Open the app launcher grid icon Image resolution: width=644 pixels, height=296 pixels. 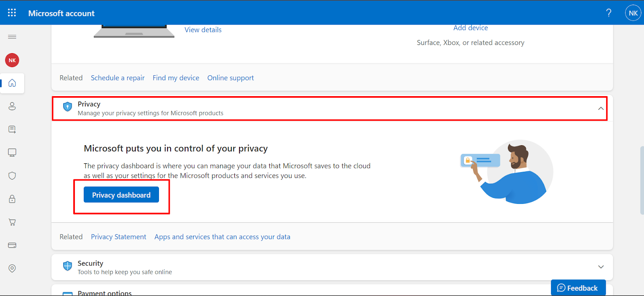(x=12, y=13)
